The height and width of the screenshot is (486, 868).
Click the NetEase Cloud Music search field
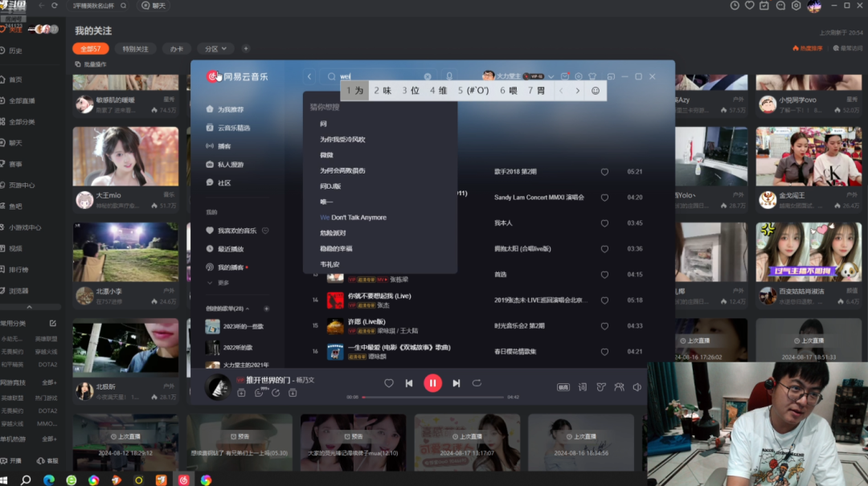click(379, 76)
